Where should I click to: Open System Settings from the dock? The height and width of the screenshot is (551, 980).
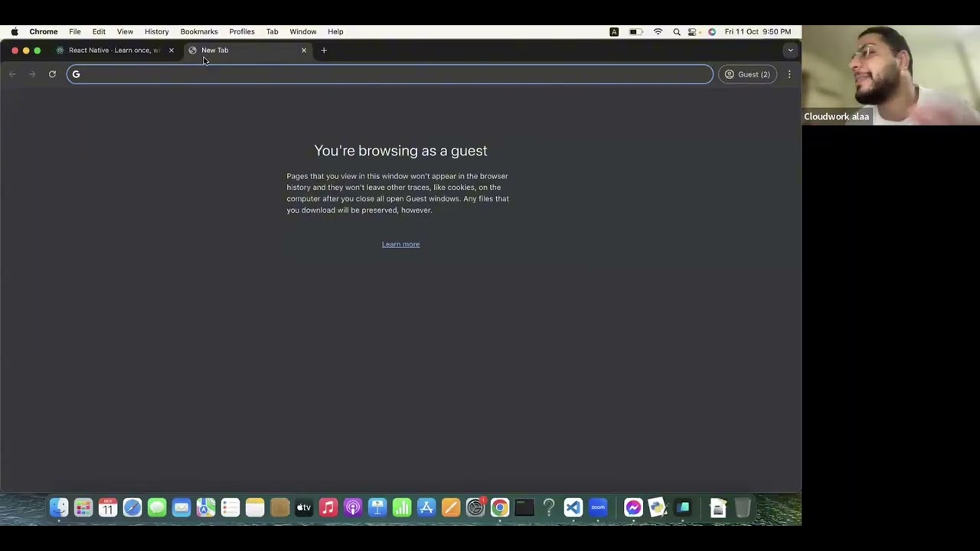[475, 507]
